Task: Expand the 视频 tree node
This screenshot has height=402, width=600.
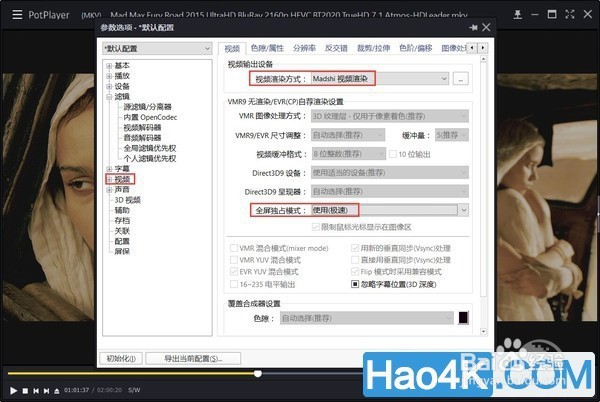Action: coord(109,179)
